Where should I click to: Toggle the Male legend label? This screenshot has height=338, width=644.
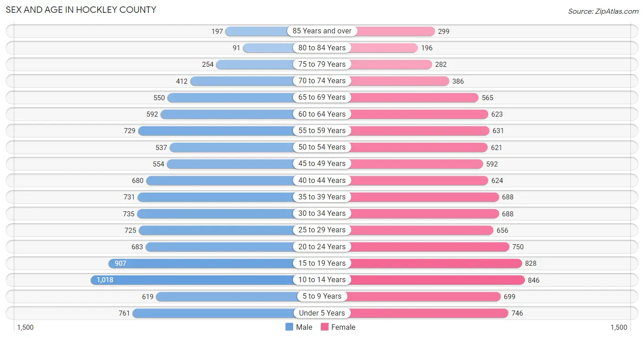tap(304, 327)
